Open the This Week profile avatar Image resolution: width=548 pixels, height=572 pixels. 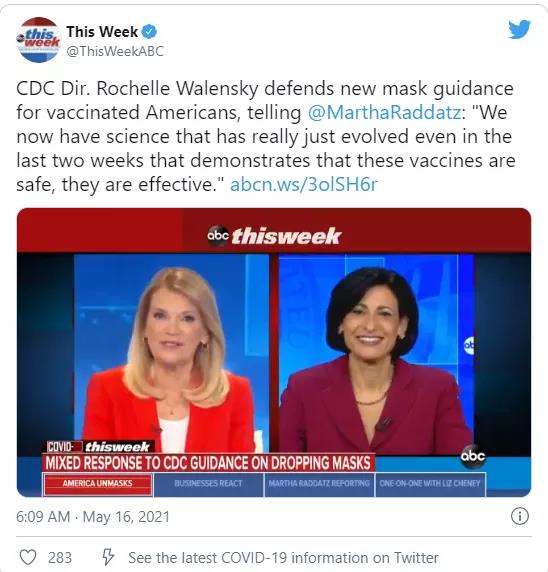[38, 40]
